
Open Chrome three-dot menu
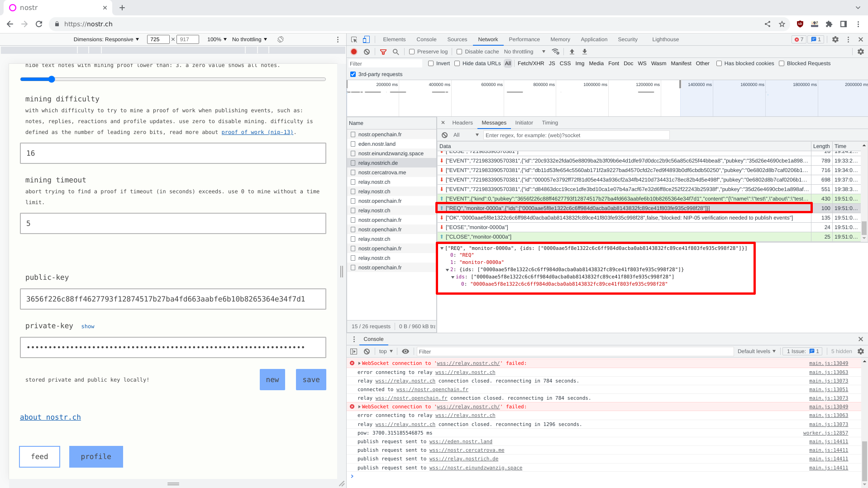(858, 24)
